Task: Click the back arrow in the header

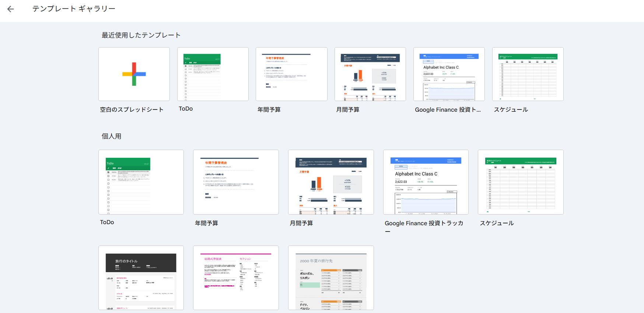Action: 11,9
